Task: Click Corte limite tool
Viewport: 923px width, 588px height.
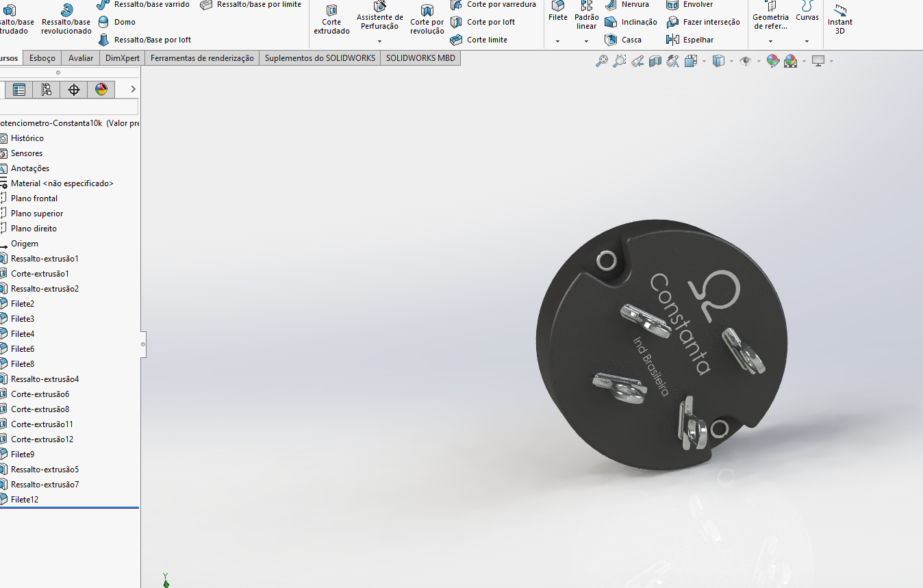Action: [479, 40]
